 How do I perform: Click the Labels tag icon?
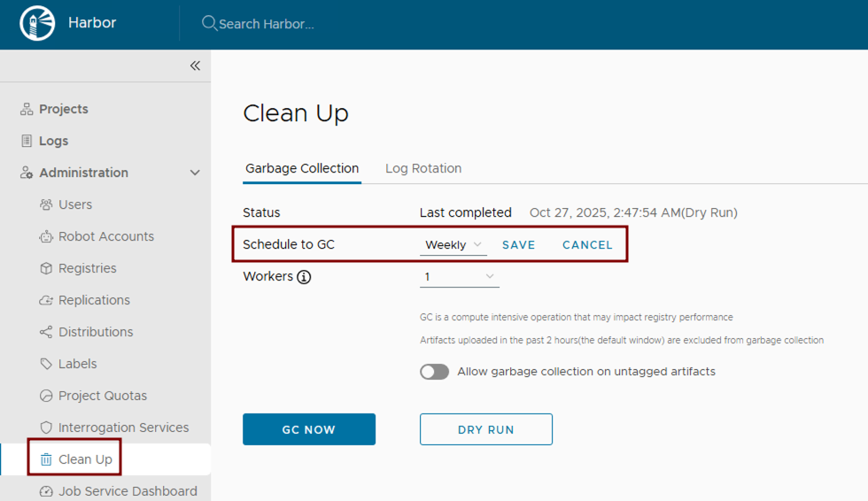46,364
